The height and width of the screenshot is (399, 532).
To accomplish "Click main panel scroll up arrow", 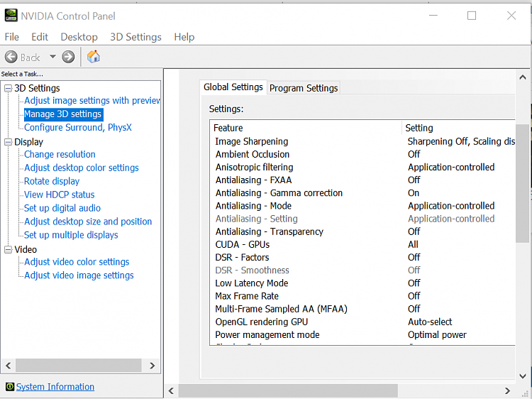I will click(x=523, y=77).
